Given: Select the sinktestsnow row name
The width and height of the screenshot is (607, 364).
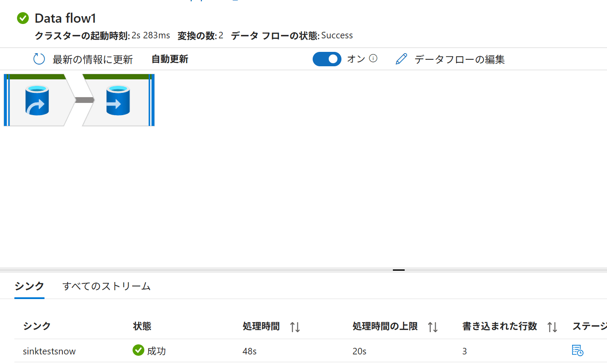Looking at the screenshot, I should (x=49, y=351).
